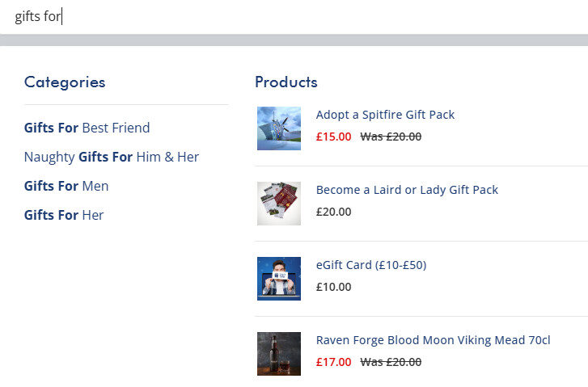The height and width of the screenshot is (387, 588).
Task: Select Raven Forge Blood Moon Viking Mead 70cl
Action: [433, 340]
